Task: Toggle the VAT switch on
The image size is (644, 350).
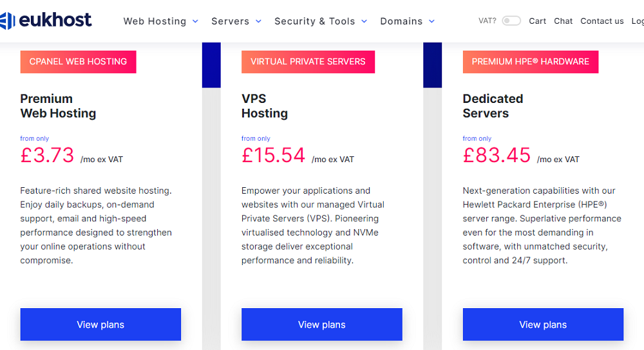Action: [511, 21]
